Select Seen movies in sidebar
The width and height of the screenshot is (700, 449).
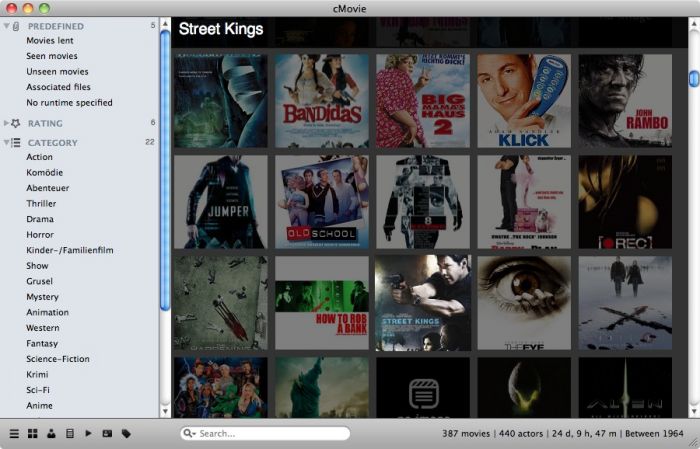coord(52,56)
